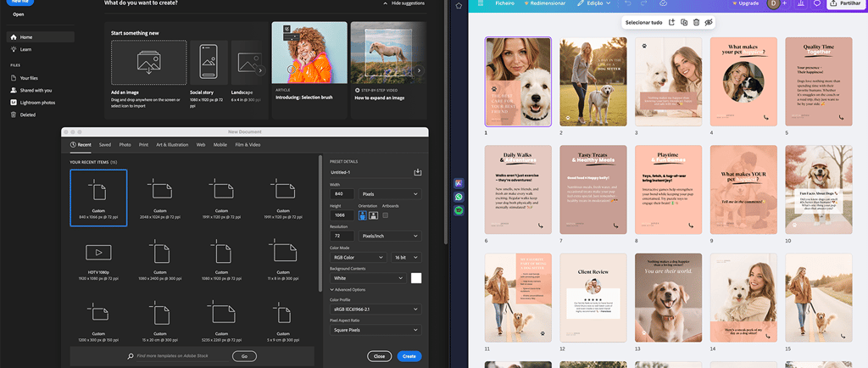Image resolution: width=868 pixels, height=368 pixels.
Task: Add new page icon beside Selecionar tudo
Action: point(671,22)
